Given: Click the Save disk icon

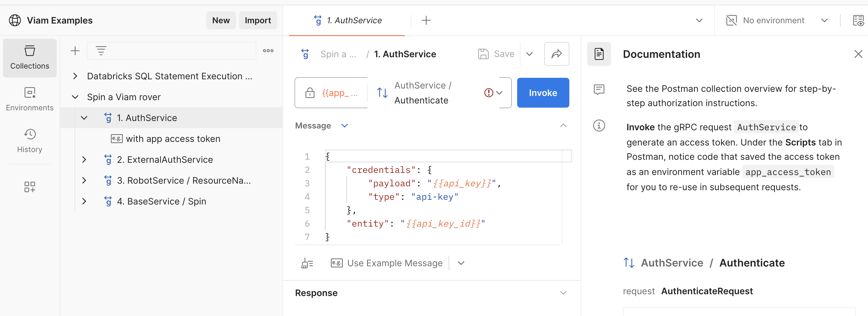Looking at the screenshot, I should [x=483, y=54].
